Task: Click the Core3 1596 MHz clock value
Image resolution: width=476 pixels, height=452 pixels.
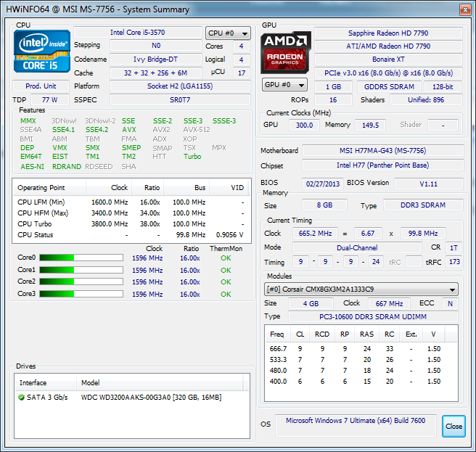Action: coord(147,294)
